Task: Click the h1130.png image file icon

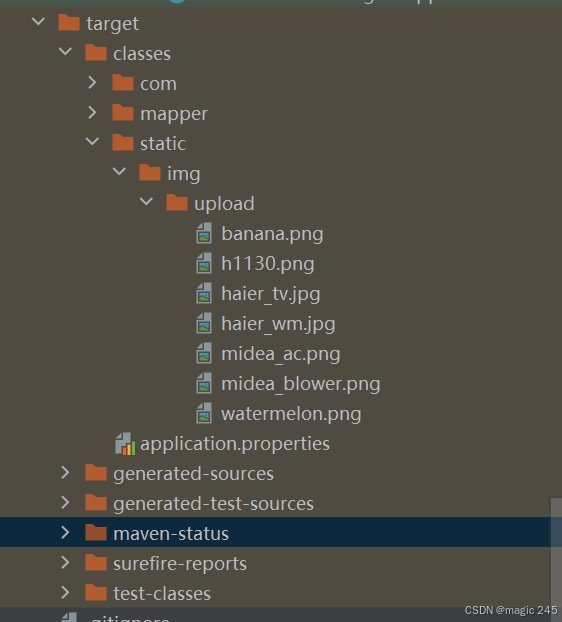Action: (x=204, y=263)
